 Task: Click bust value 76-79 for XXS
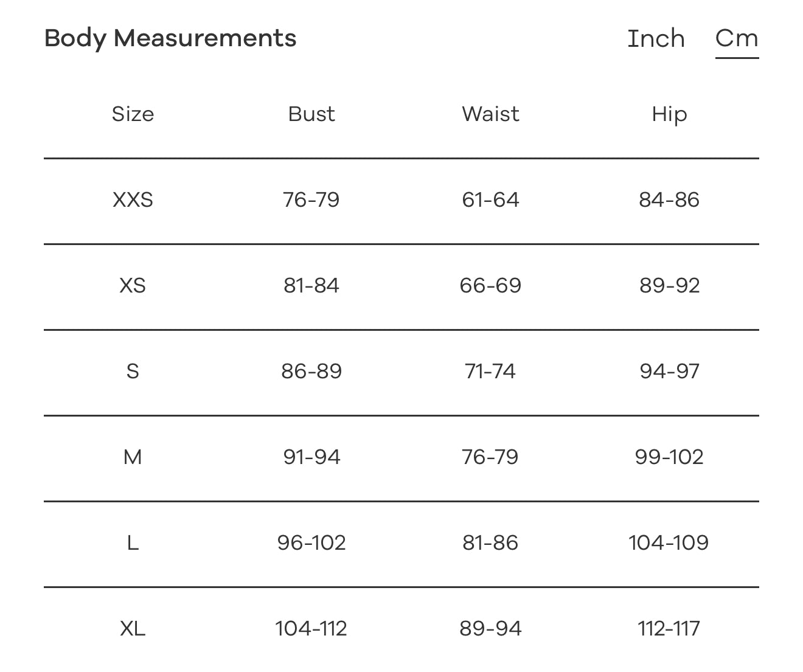[311, 199]
